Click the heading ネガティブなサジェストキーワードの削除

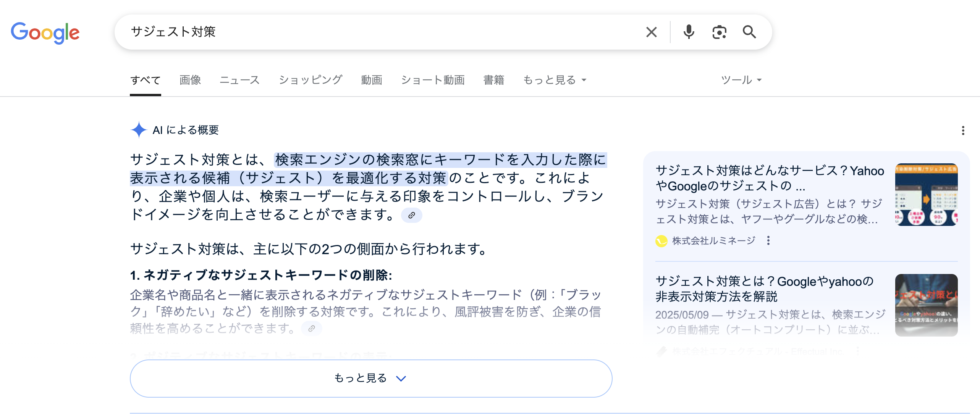[261, 275]
